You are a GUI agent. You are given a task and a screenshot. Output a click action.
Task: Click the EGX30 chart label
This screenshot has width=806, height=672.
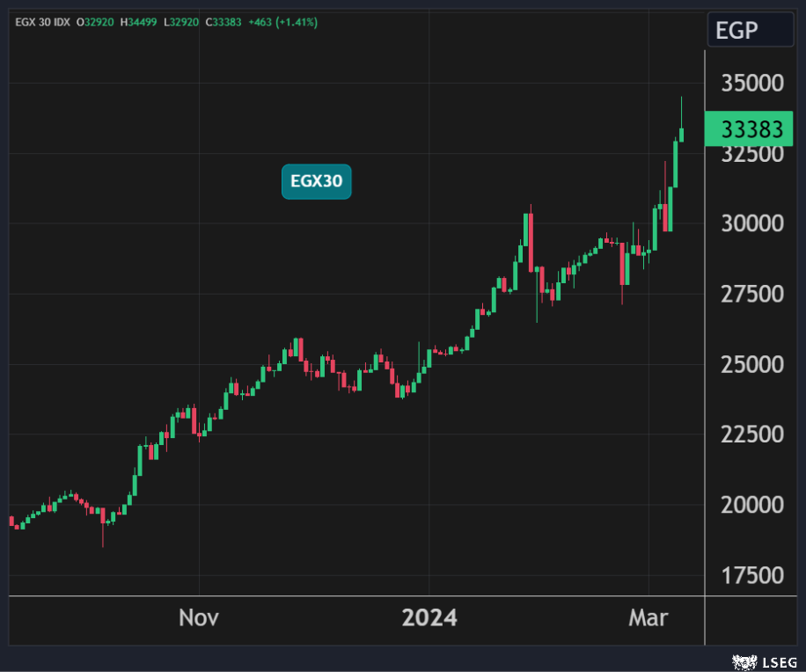click(x=316, y=182)
